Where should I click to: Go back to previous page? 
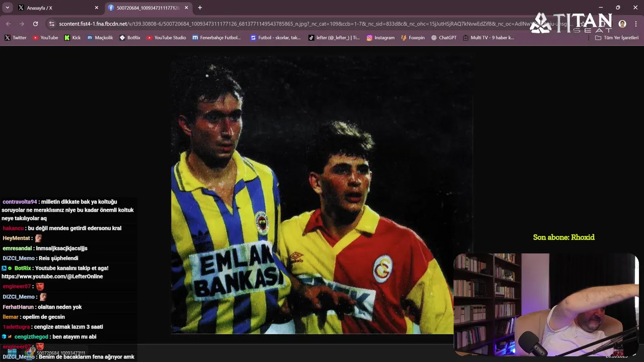click(x=8, y=24)
